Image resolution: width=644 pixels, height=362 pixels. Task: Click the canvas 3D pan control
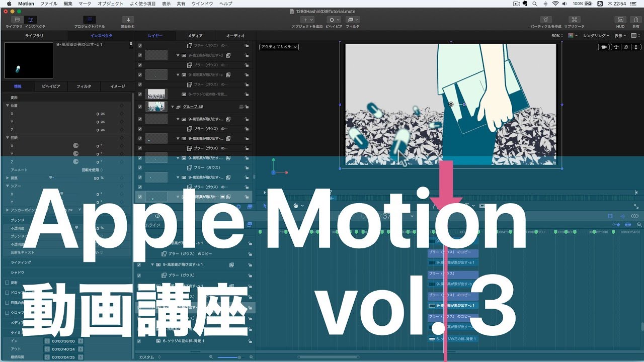616,47
